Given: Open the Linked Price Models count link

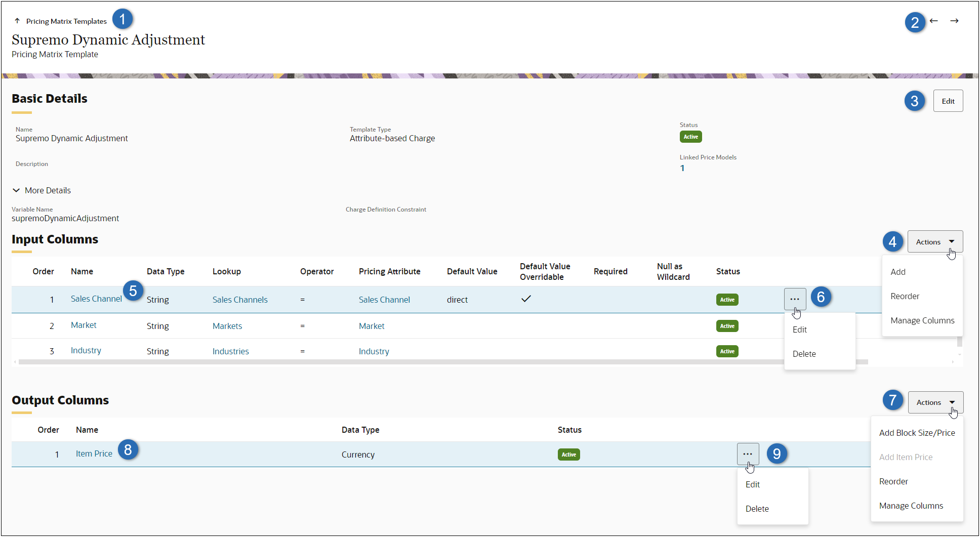Looking at the screenshot, I should (682, 168).
